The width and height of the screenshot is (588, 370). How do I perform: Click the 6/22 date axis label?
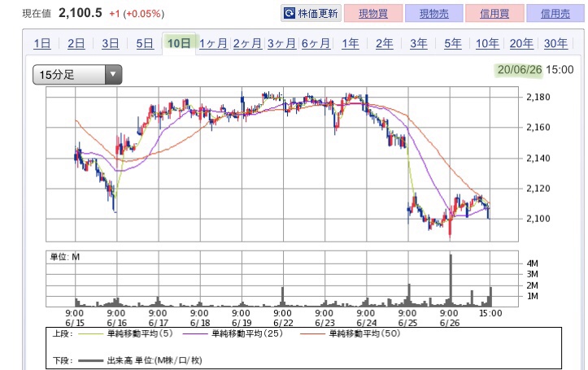coord(283,323)
